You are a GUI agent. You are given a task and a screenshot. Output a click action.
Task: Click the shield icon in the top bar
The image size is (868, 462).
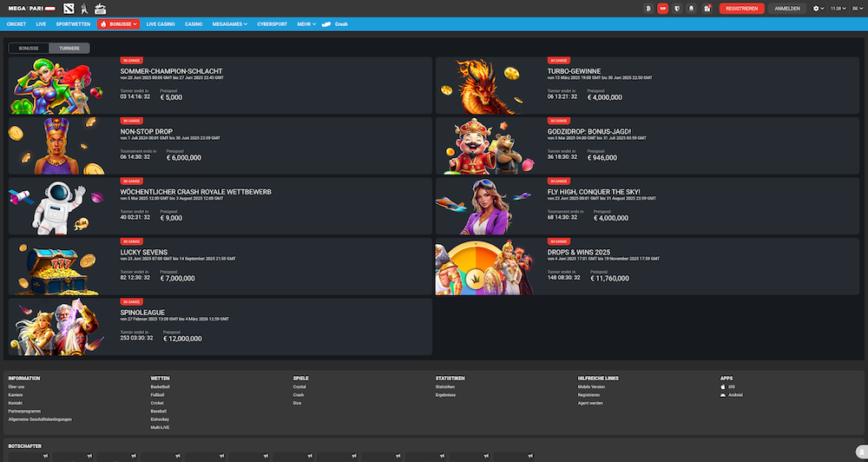(677, 9)
